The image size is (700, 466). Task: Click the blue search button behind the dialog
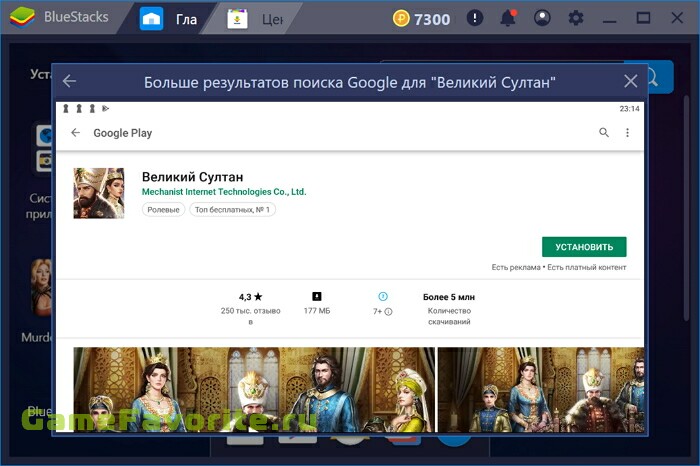pos(660,77)
